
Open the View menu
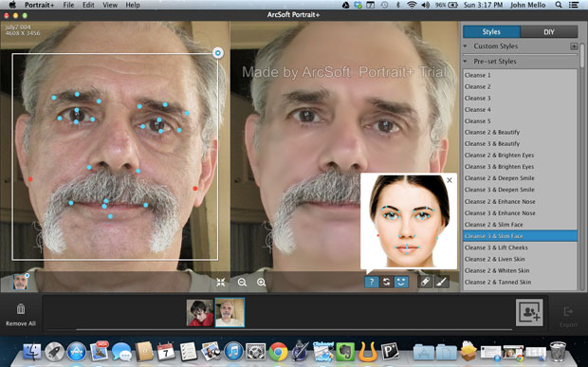coord(110,5)
